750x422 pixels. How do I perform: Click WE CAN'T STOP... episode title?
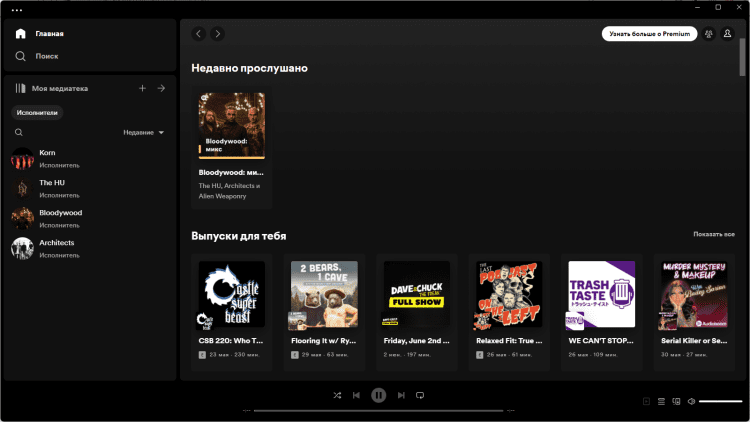(x=601, y=341)
